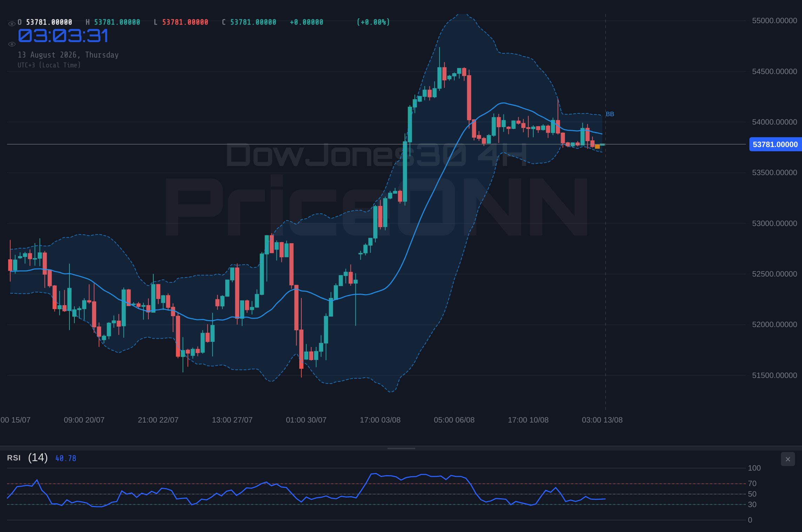Click the 17:00 03/08 time axis label
Viewport: 802px width, 532px height.
(380, 420)
